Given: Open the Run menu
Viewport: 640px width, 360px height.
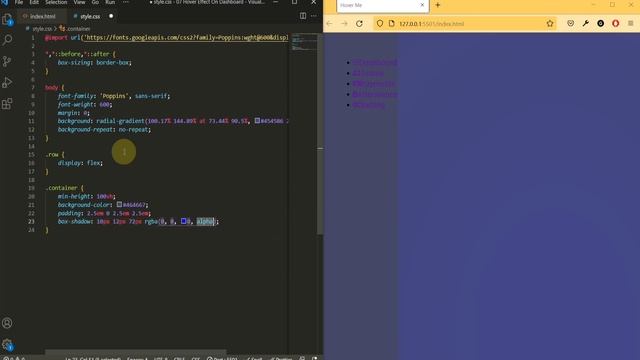Looking at the screenshot, I should (x=110, y=2).
